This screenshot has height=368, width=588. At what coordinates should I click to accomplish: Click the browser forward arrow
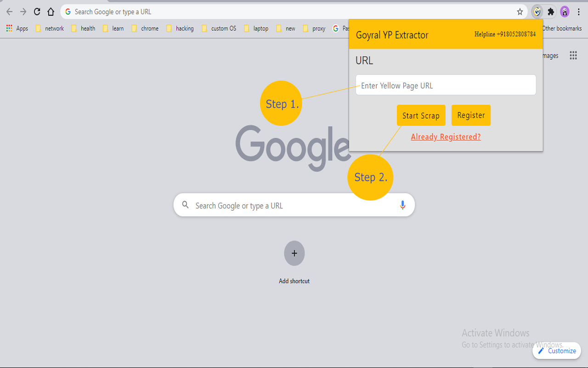tap(23, 12)
